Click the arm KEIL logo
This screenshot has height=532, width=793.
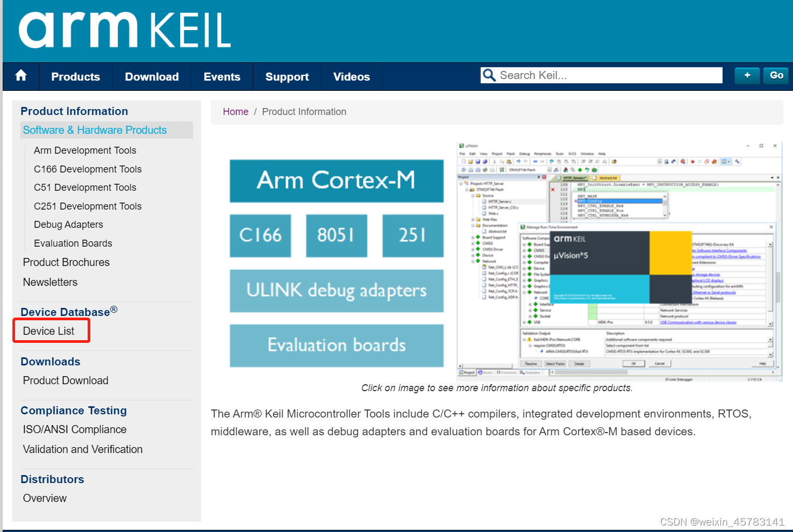coord(125,31)
